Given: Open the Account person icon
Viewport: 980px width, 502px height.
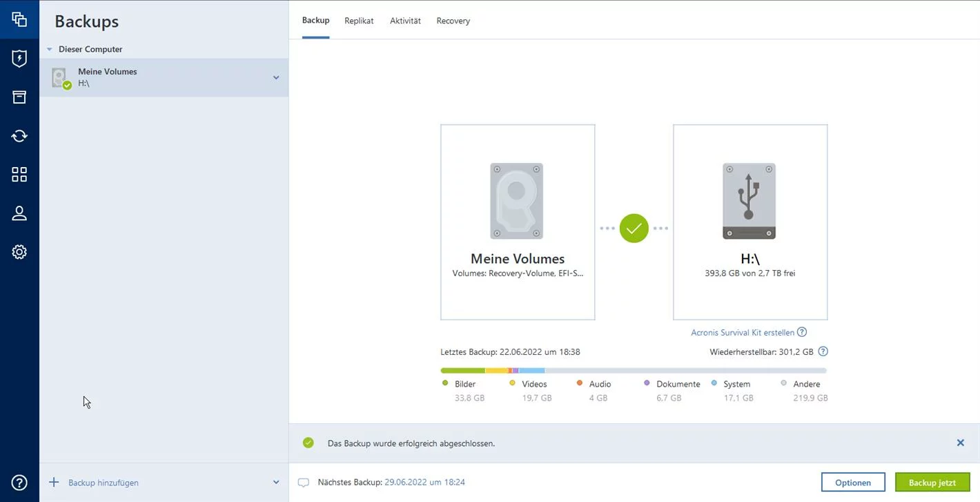Looking at the screenshot, I should (x=19, y=213).
